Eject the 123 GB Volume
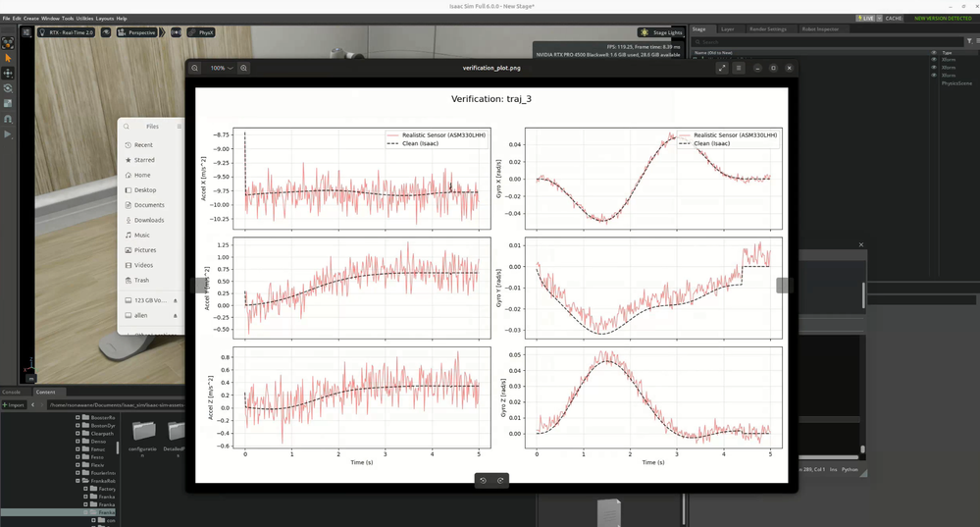Viewport: 980px width, 527px height. 175,300
